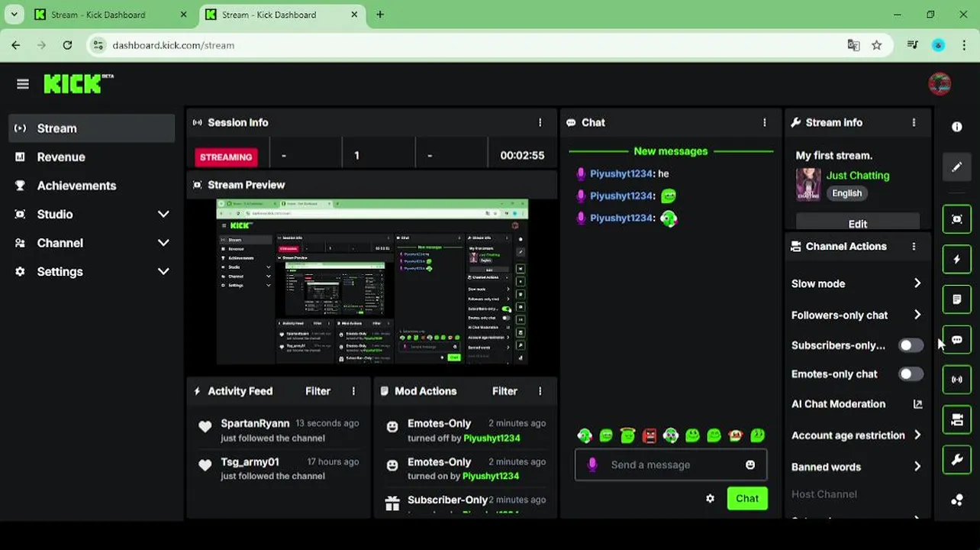Image resolution: width=980 pixels, height=550 pixels.
Task: Switch to the first Kick Dashboard browser tab
Action: 111,15
